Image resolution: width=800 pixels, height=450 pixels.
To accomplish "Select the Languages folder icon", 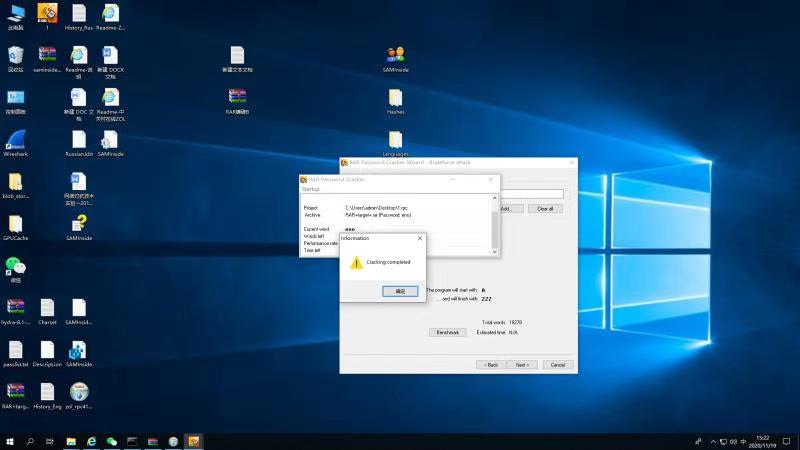I will tap(395, 143).
